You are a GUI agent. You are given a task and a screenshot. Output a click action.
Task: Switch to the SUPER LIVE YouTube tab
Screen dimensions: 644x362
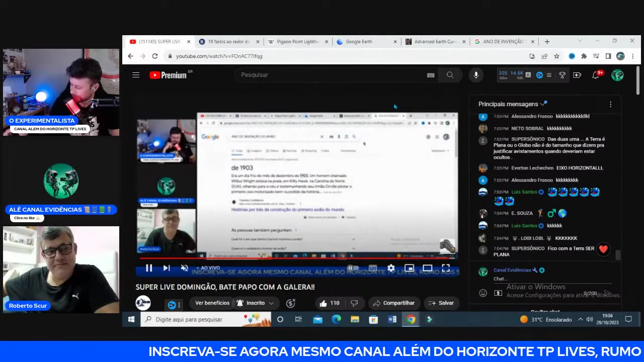[160, 42]
